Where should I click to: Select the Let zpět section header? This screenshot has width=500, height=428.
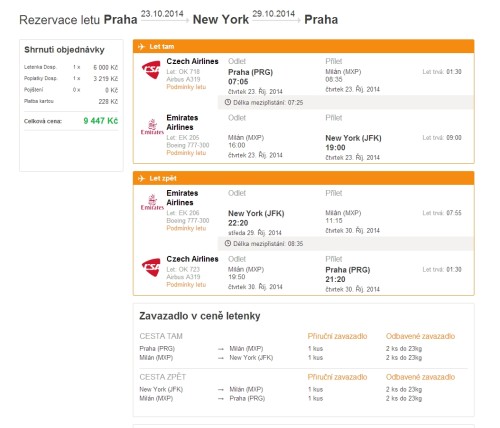tap(303, 178)
